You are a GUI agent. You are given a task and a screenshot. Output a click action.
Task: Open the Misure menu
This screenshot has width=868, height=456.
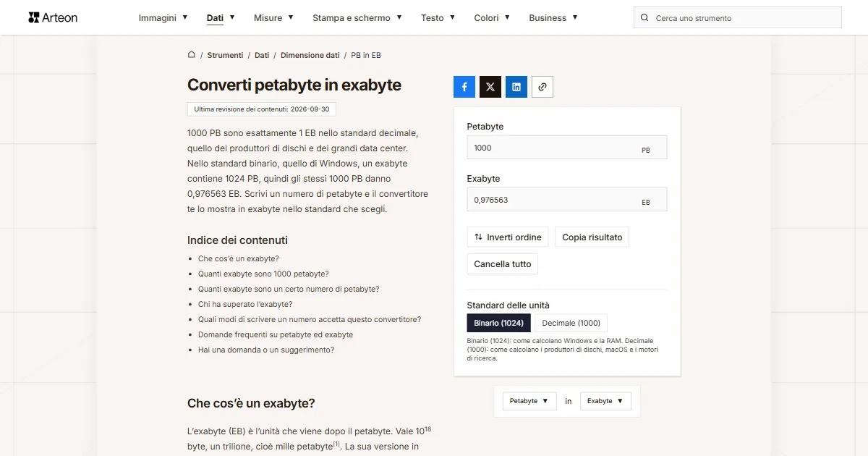coord(273,17)
